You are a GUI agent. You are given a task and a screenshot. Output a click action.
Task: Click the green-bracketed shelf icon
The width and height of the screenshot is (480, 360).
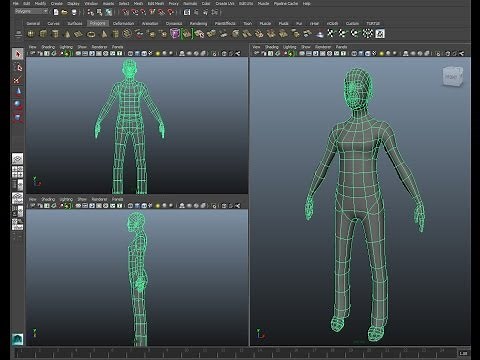[187, 33]
